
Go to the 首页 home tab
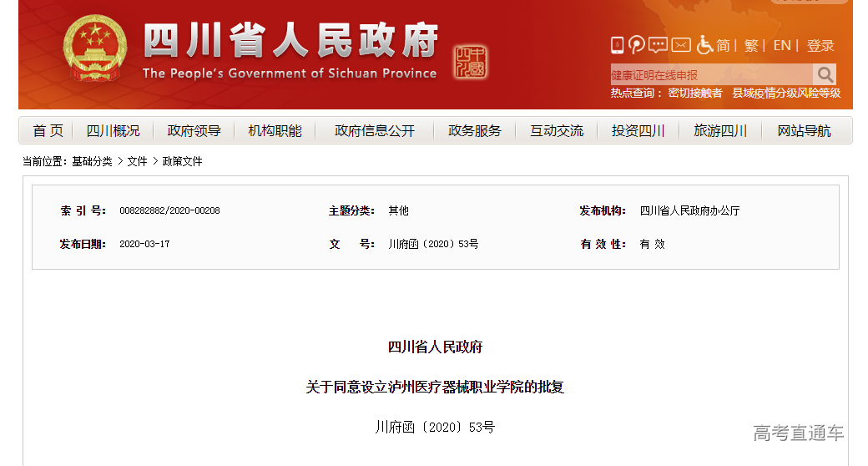click(x=48, y=131)
